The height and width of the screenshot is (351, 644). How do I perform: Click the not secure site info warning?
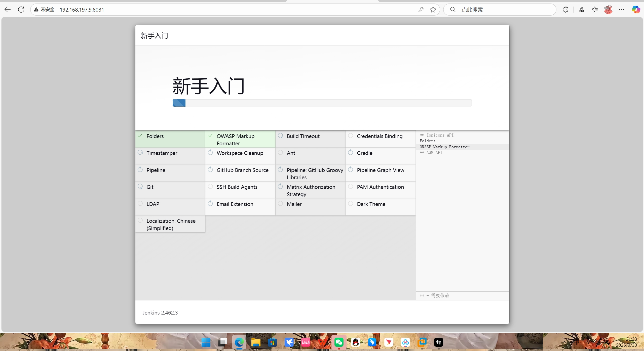[x=44, y=10]
